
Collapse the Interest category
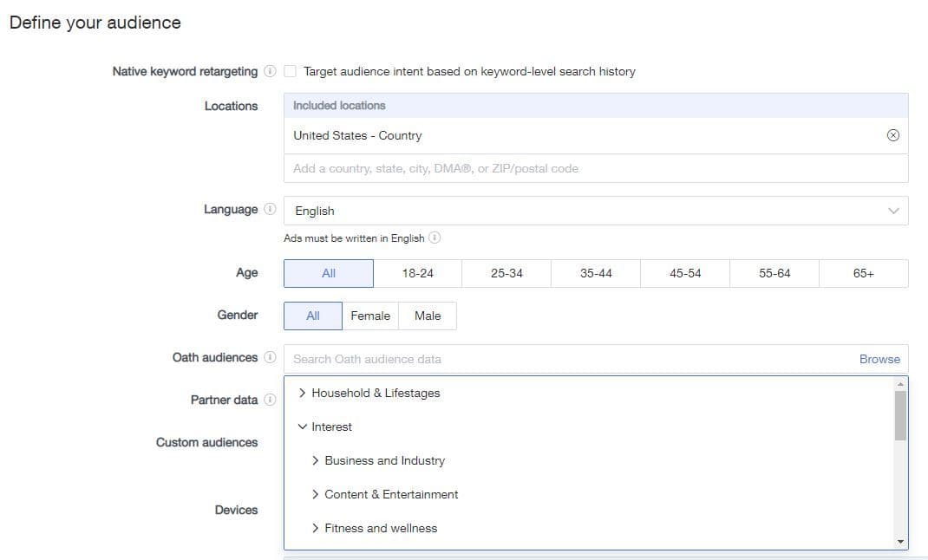[302, 427]
